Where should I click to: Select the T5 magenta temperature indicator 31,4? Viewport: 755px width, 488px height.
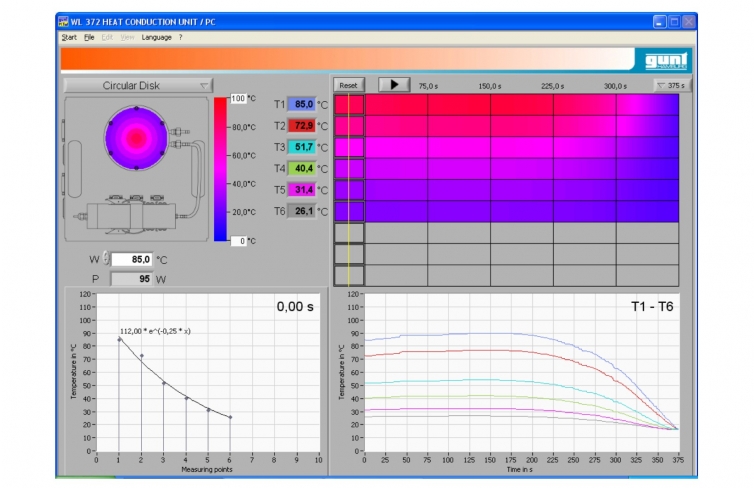point(301,190)
